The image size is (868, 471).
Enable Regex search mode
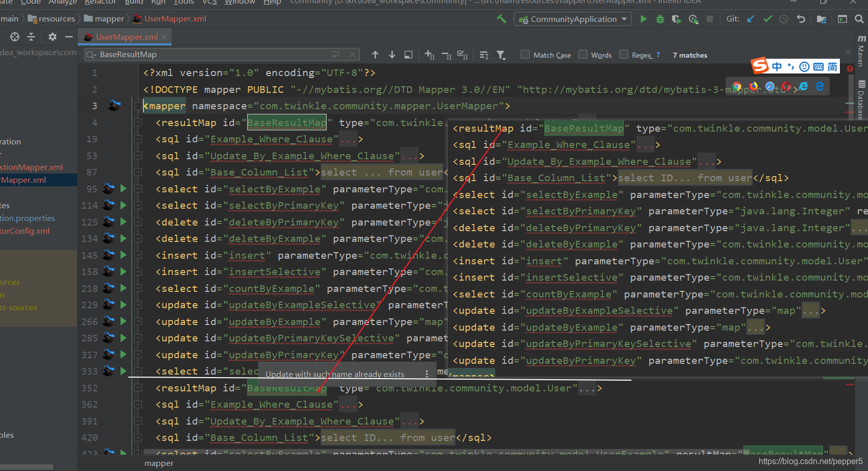[x=624, y=54]
